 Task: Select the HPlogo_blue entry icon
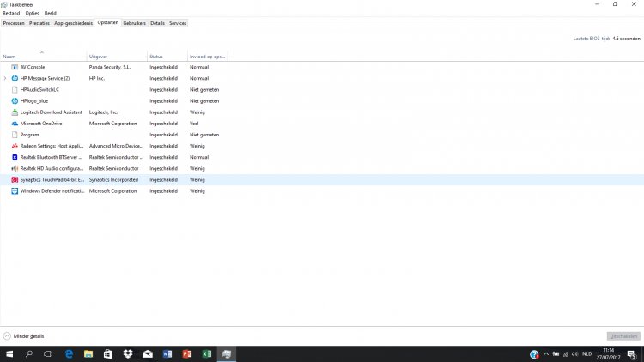coord(15,100)
